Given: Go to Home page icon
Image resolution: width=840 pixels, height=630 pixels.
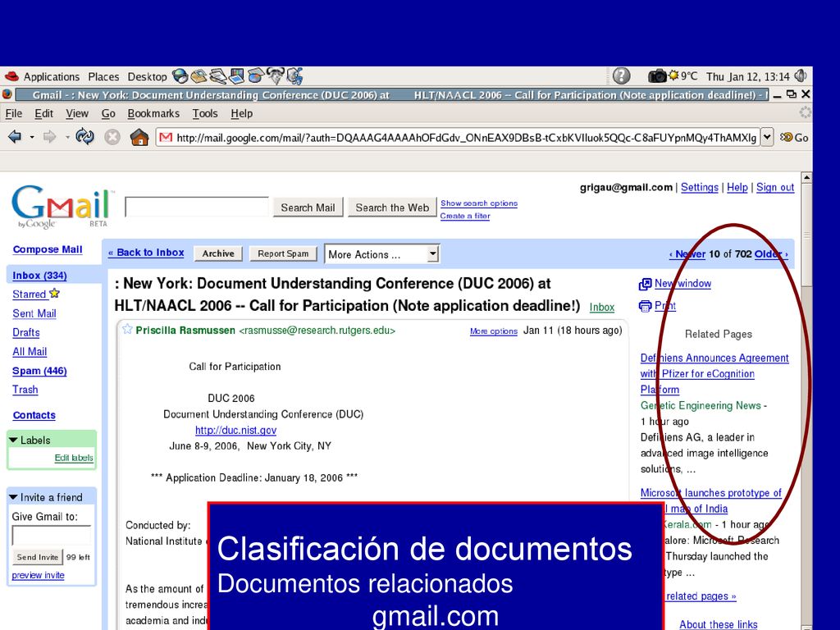Looking at the screenshot, I should click(x=139, y=138).
